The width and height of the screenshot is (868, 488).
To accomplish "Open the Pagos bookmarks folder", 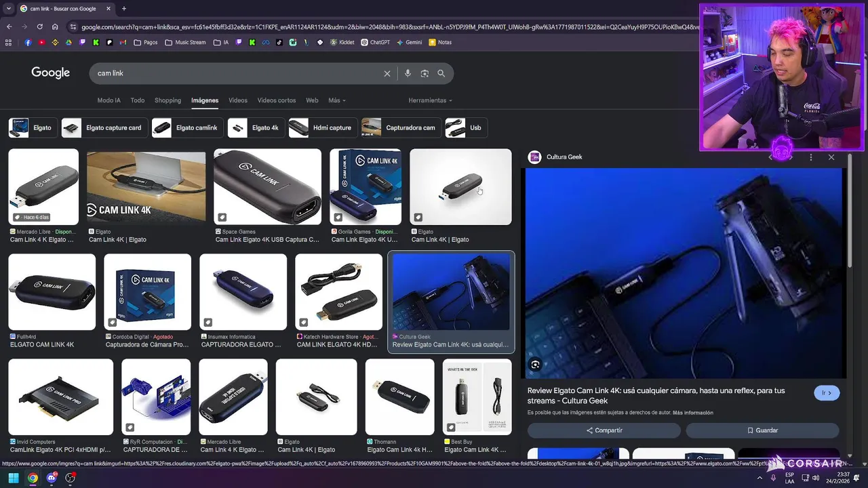I will pos(146,42).
